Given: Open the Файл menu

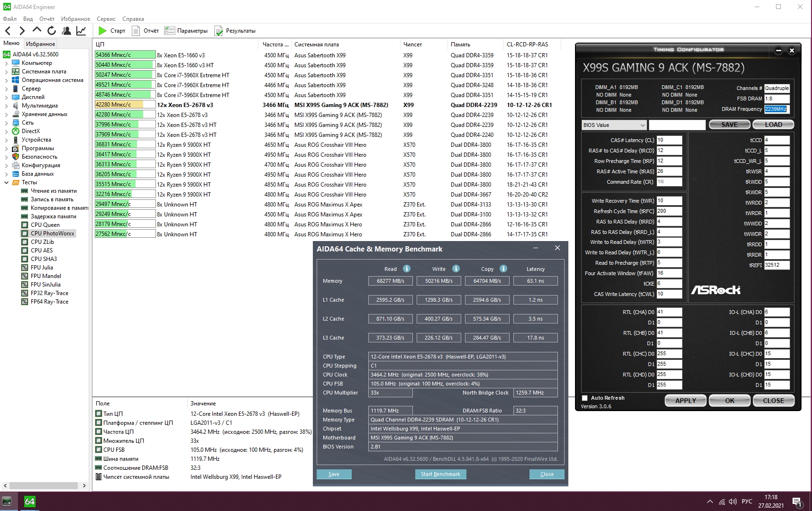Looking at the screenshot, I should coord(9,19).
